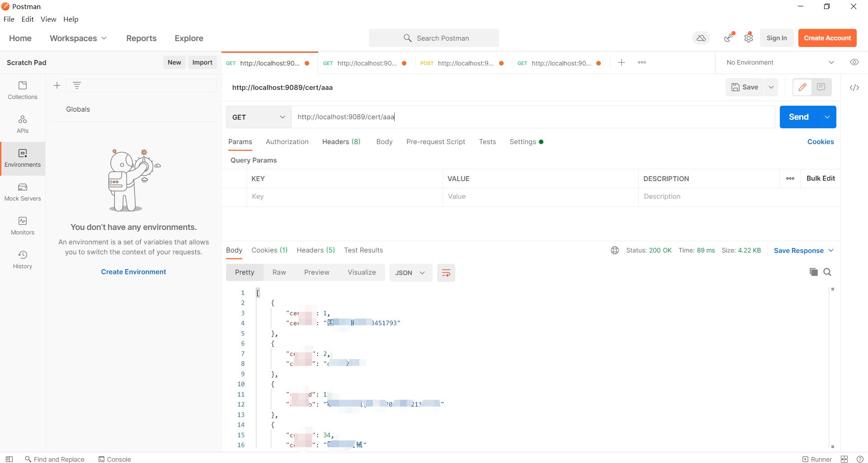868x463 pixels.
Task: Open the Tests tab
Action: click(487, 142)
